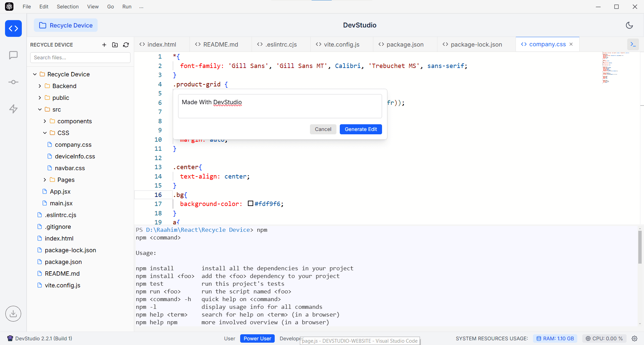Click DevStudio version logo in status bar

[x=10, y=339]
